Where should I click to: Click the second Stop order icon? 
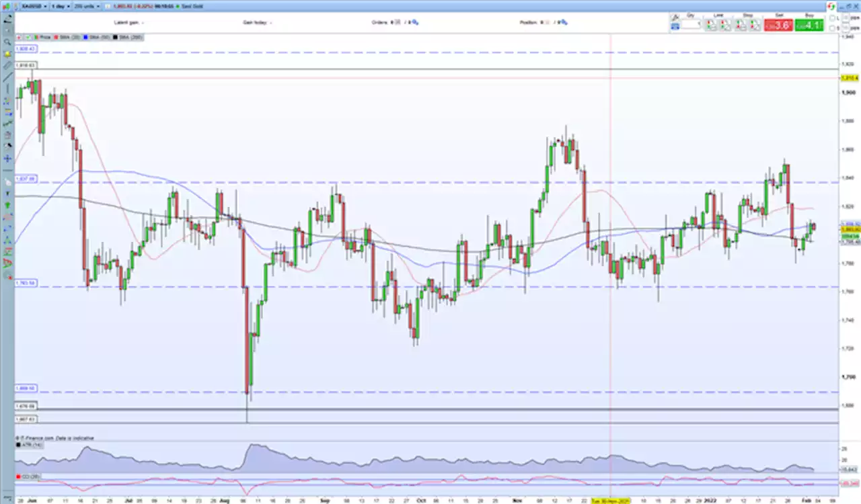coord(755,25)
